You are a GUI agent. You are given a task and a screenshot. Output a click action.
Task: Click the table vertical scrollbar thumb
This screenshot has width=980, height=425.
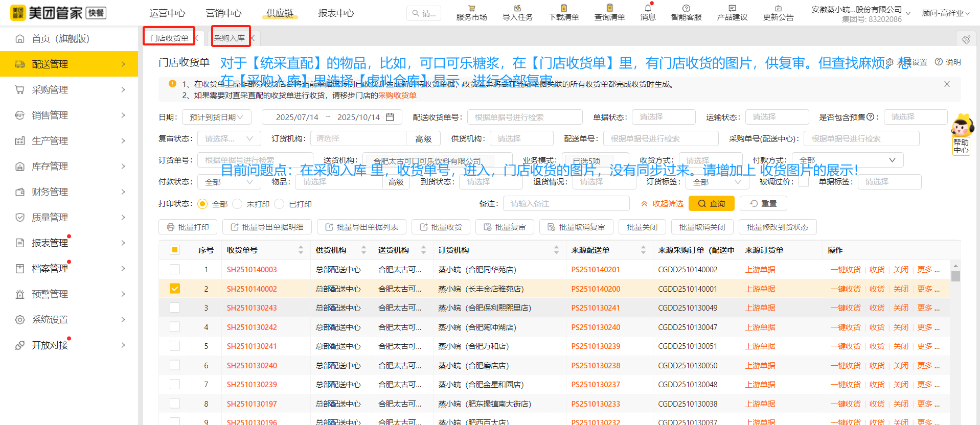(955, 276)
